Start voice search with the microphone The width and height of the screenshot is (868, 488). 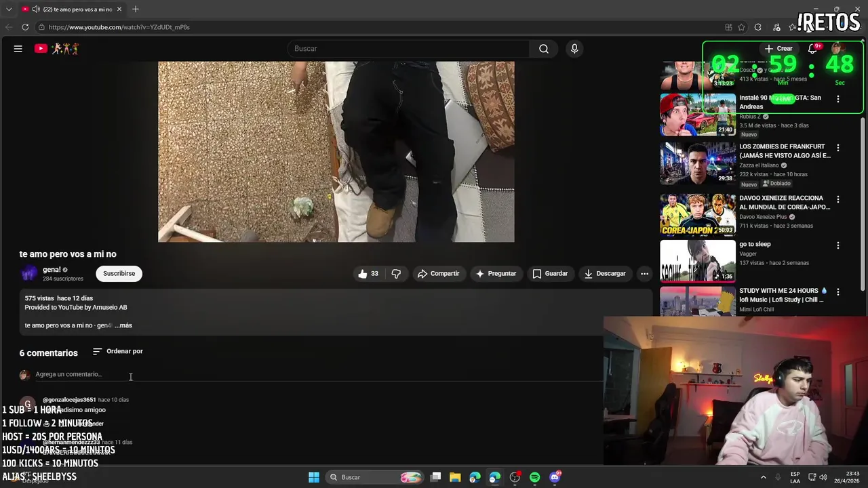pos(574,49)
